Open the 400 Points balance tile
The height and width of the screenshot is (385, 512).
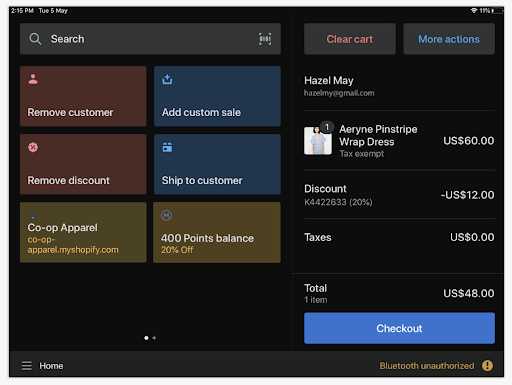pos(217,232)
